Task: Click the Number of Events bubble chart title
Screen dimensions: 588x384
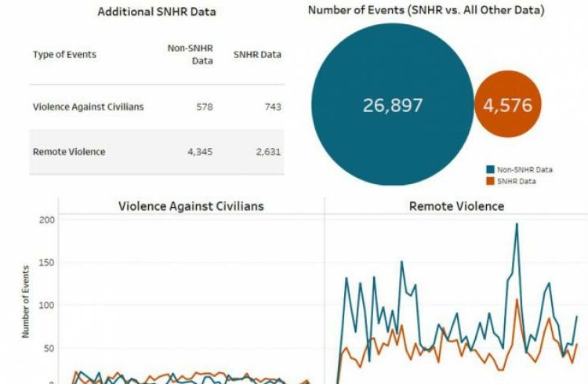Action: pos(426,10)
